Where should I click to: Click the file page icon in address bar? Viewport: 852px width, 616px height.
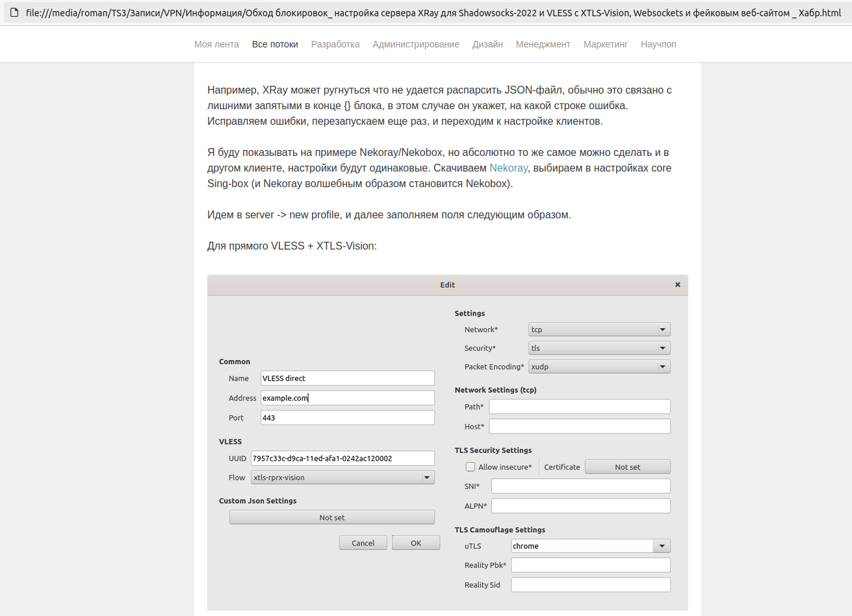point(14,12)
